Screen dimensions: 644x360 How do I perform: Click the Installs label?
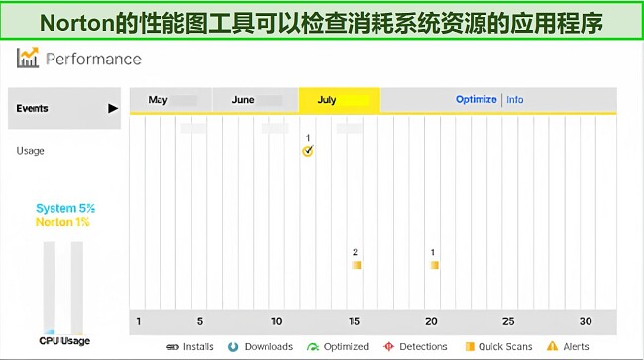pos(198,347)
